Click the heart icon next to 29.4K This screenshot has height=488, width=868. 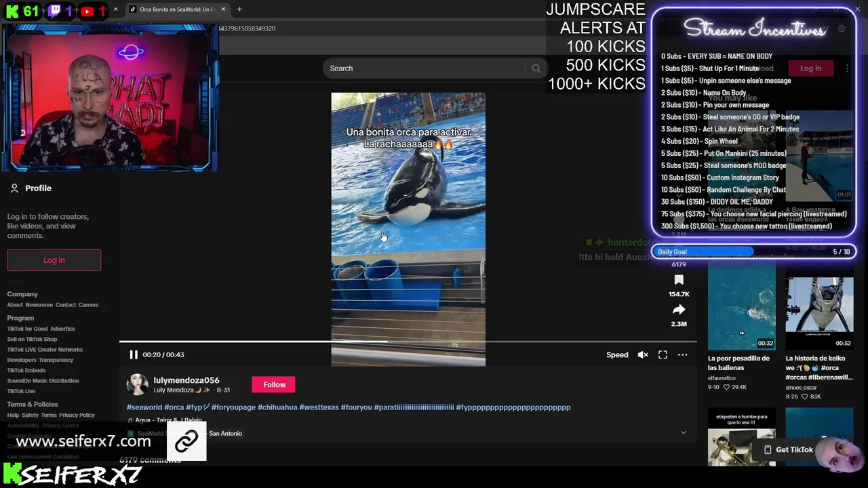point(726,387)
